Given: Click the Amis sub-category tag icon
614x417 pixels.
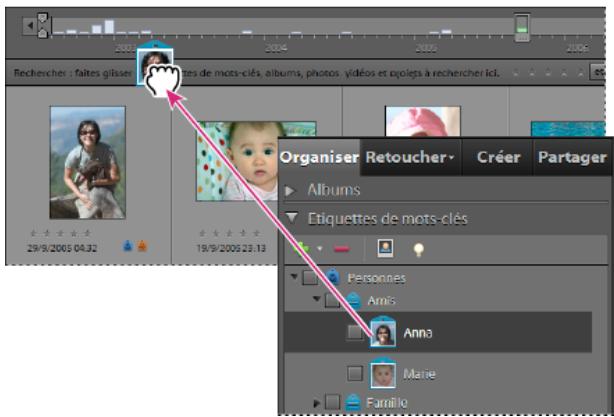Looking at the screenshot, I should pos(353,300).
